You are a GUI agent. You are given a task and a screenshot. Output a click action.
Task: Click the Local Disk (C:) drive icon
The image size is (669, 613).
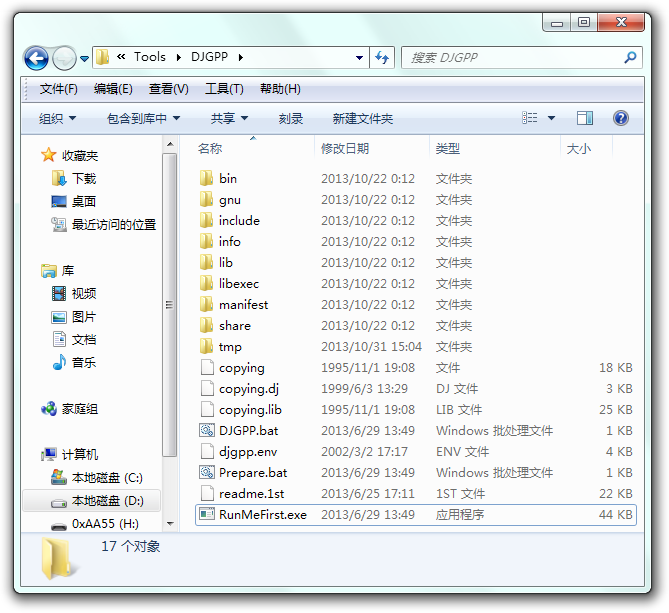(59, 478)
